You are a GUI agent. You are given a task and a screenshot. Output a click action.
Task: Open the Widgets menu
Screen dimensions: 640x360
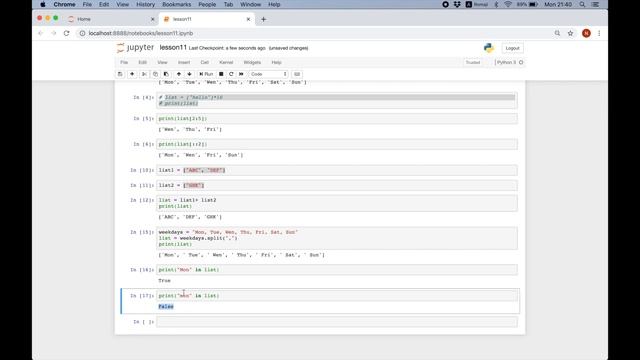click(x=252, y=62)
